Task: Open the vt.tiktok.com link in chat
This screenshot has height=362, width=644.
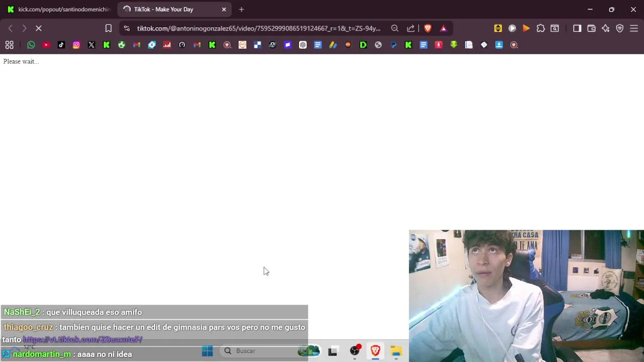Action: pos(83,340)
